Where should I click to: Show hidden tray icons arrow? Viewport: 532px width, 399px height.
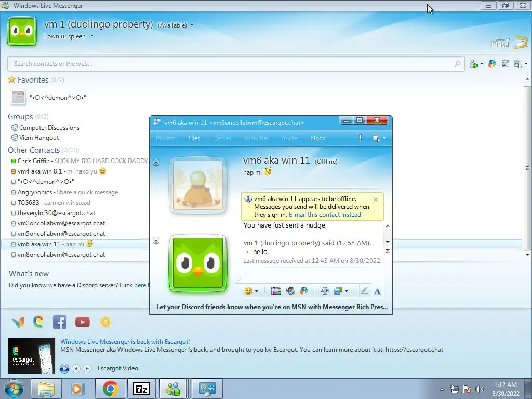pos(442,389)
